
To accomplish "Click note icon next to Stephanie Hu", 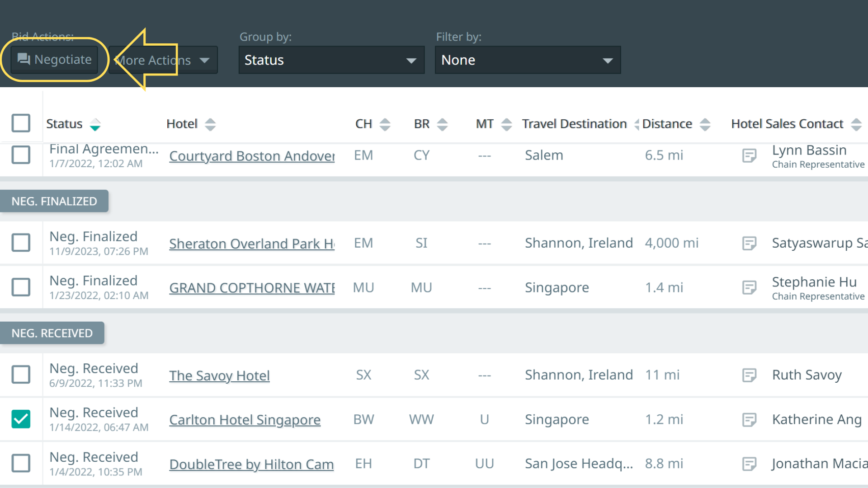I will (749, 288).
